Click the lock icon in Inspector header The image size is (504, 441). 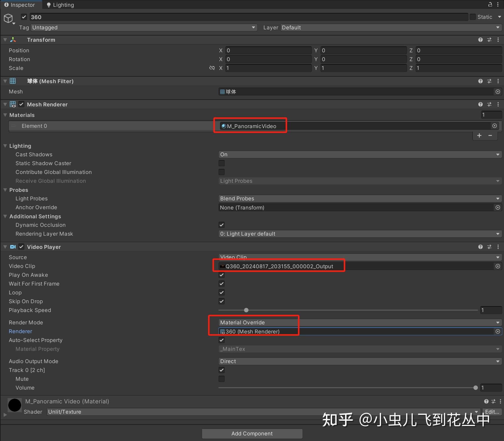[x=489, y=4]
